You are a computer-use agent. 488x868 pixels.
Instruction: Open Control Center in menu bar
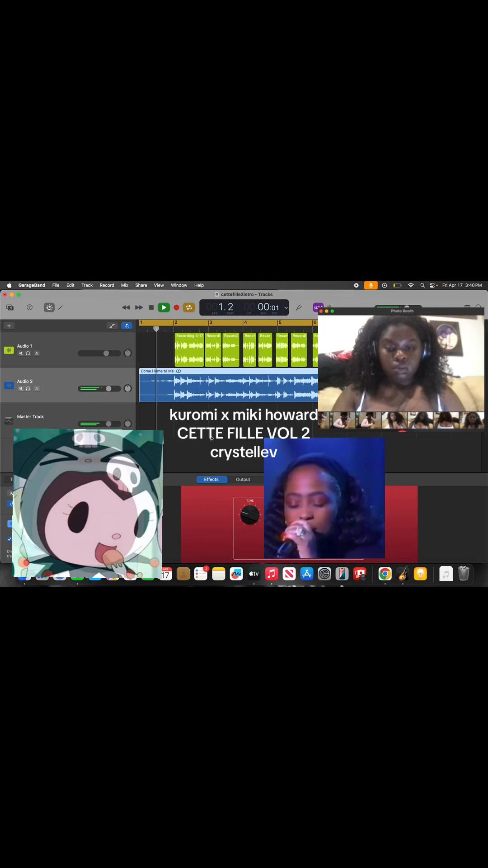tap(432, 285)
